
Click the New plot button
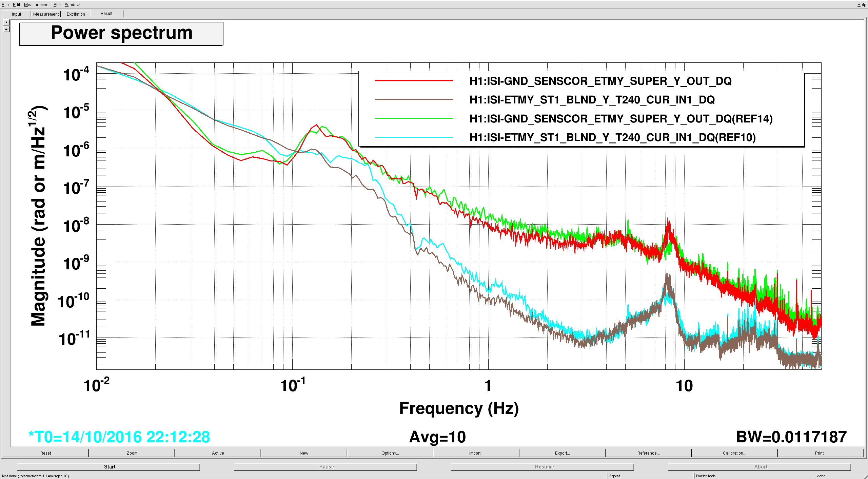(x=304, y=453)
